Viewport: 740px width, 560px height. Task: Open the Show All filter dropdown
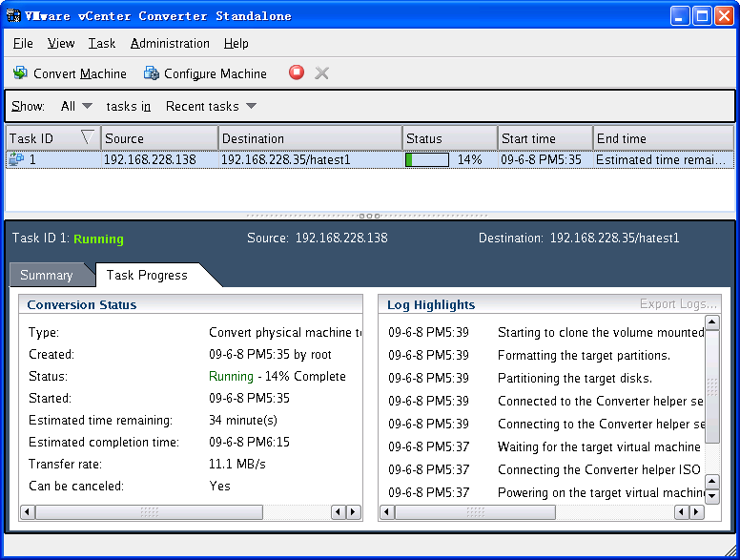[x=77, y=106]
